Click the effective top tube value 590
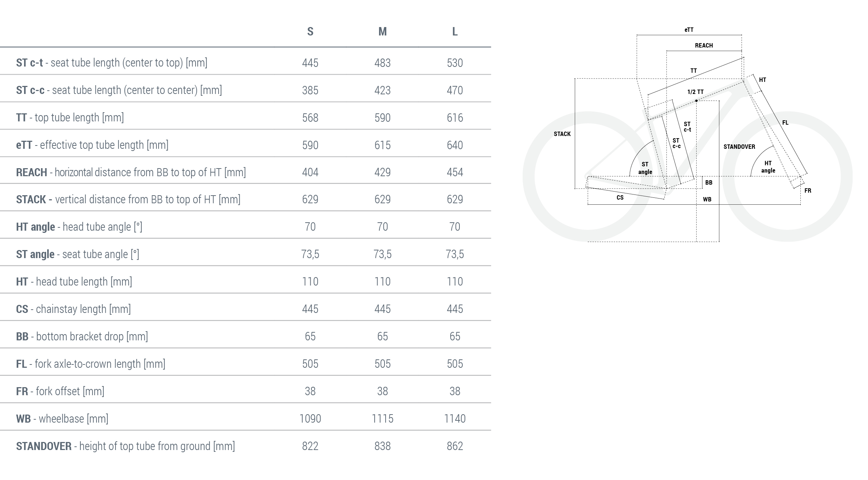868x480 pixels. pos(310,145)
